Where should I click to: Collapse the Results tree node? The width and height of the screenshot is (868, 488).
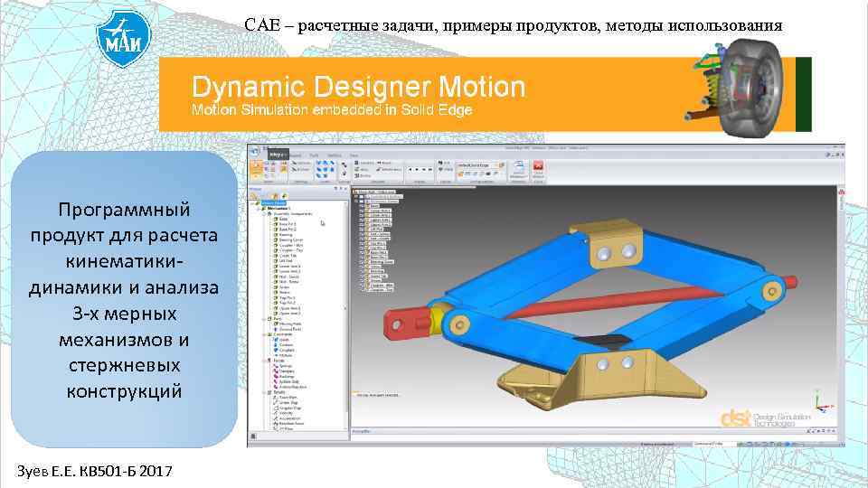tap(264, 393)
